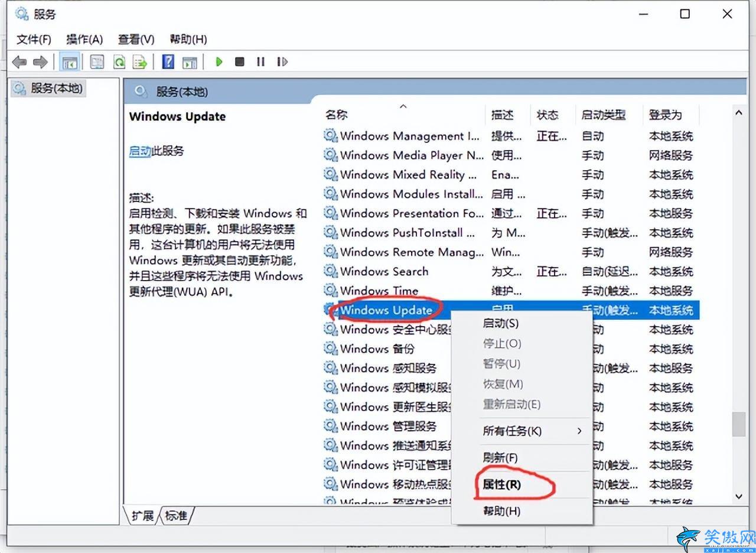Open the 文件(F) menu

34,39
